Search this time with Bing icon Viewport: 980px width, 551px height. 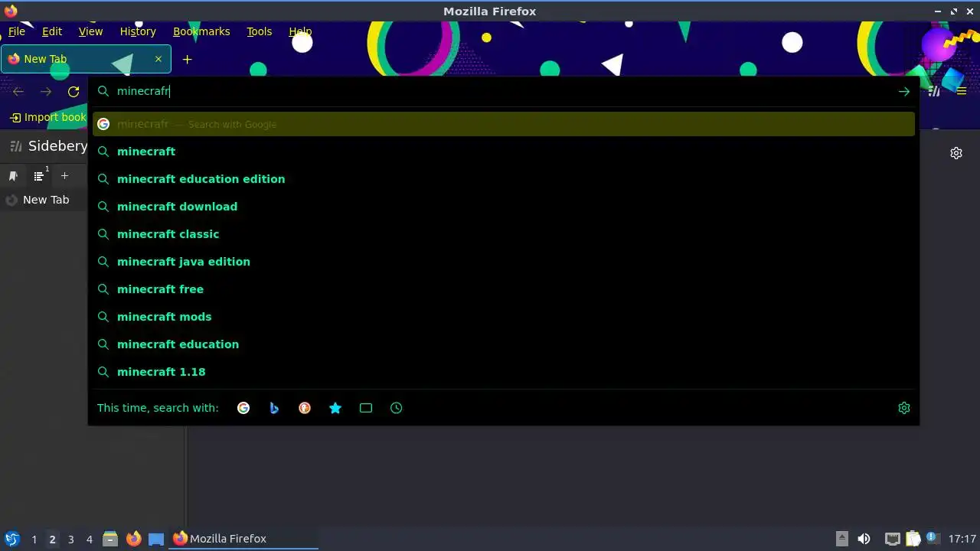(274, 408)
